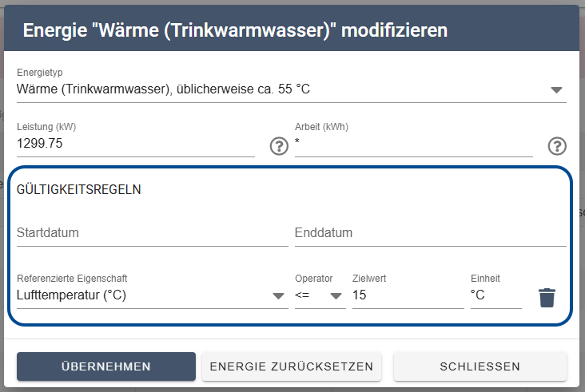
Task: Click the ENERGIE ZURÜCKSETZEN button
Action: [292, 366]
